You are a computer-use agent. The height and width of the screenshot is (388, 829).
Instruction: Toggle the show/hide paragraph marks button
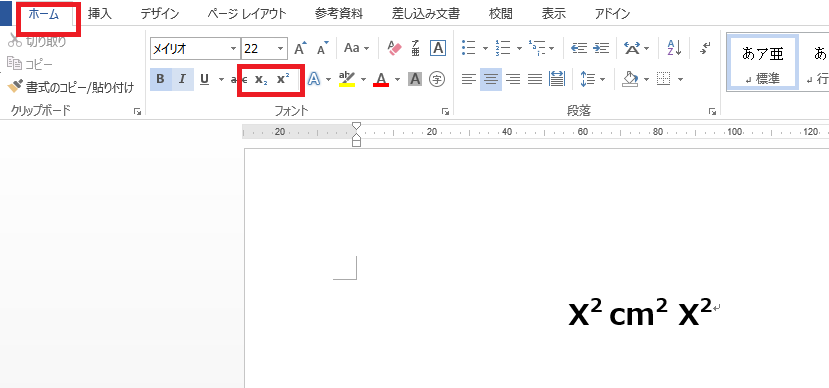[705, 49]
